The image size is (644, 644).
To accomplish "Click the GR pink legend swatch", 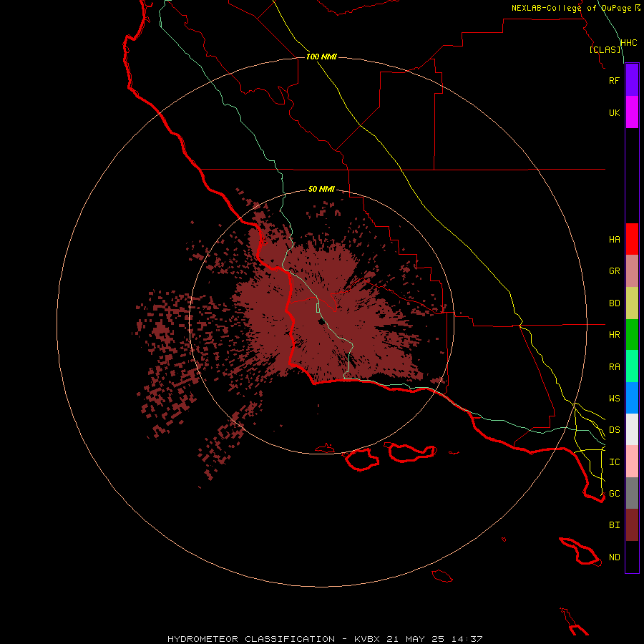I will click(x=632, y=271).
